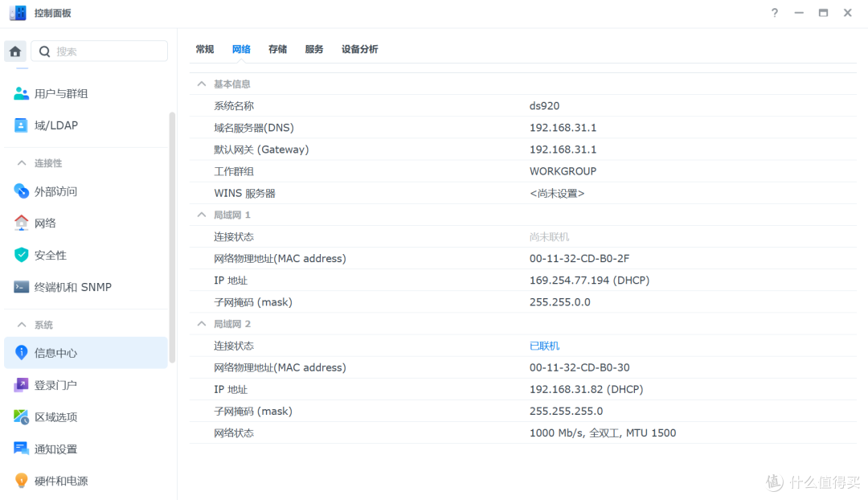Click the home icon above the sidebar
Viewport: 868px width, 500px height.
[14, 51]
